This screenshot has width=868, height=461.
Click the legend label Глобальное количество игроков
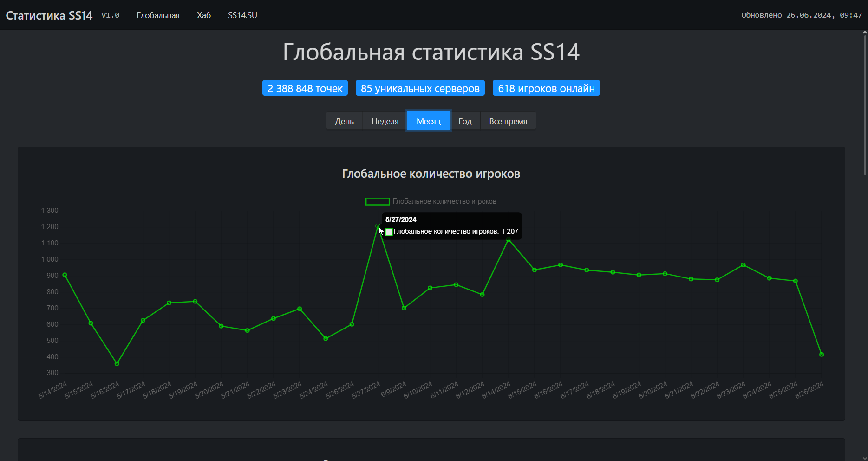(x=444, y=202)
